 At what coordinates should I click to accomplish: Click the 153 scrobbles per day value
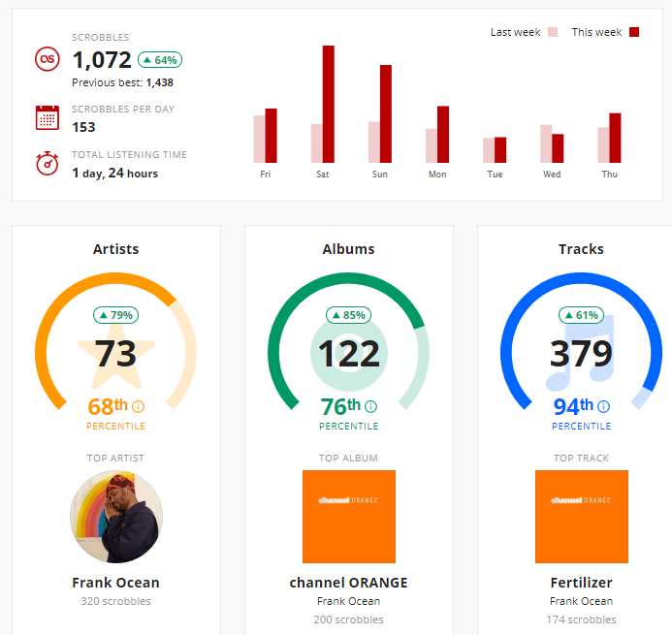pos(83,127)
